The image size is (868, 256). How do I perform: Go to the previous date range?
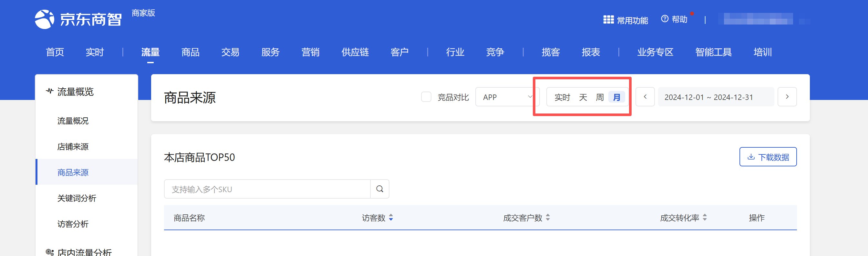645,97
